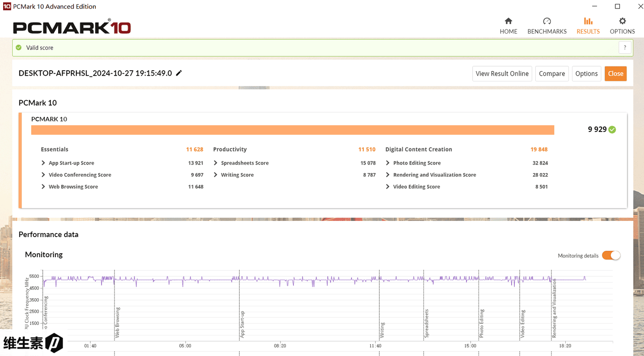Viewport: 644px width, 356px height.
Task: Expand Spreadsheets Score breakdown
Action: click(216, 163)
